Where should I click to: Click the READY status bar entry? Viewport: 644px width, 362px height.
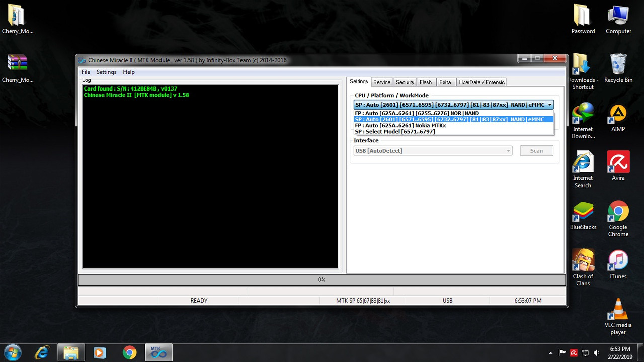(199, 300)
